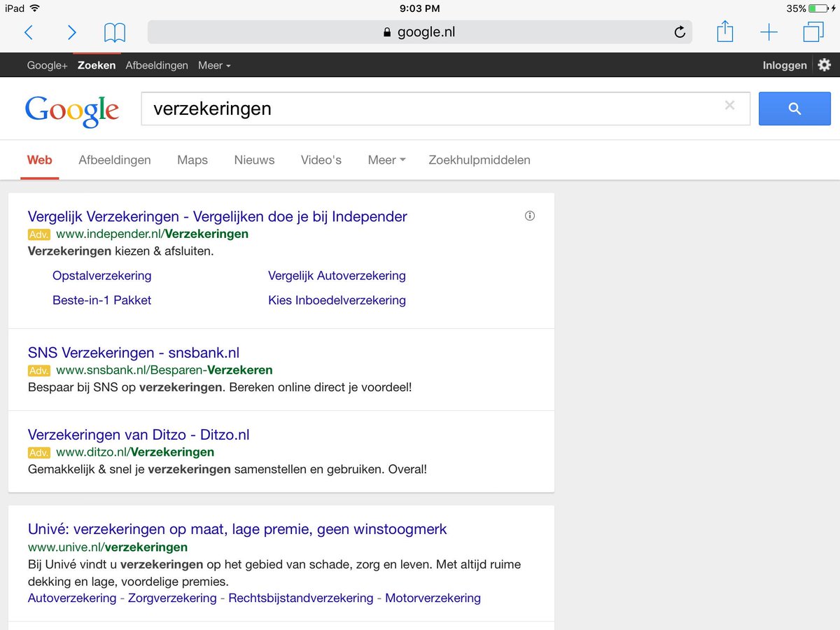
Task: Click the Autoverzekering link under Univé
Action: [72, 598]
